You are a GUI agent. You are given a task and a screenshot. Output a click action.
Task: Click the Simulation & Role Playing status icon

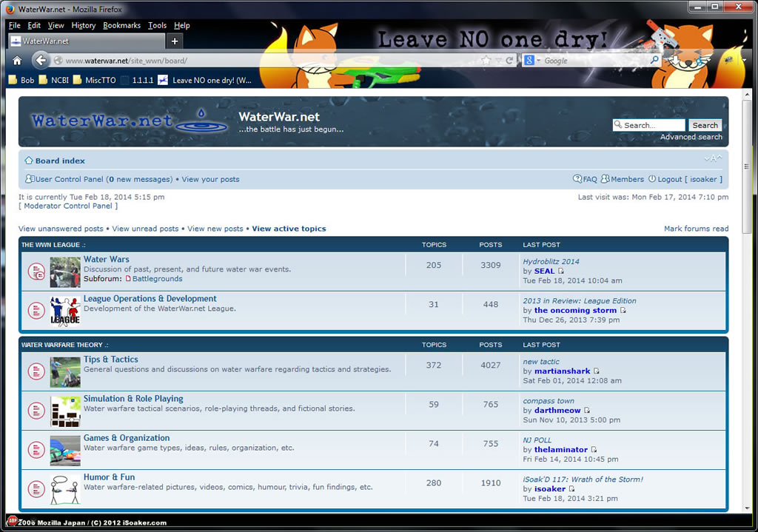click(36, 411)
